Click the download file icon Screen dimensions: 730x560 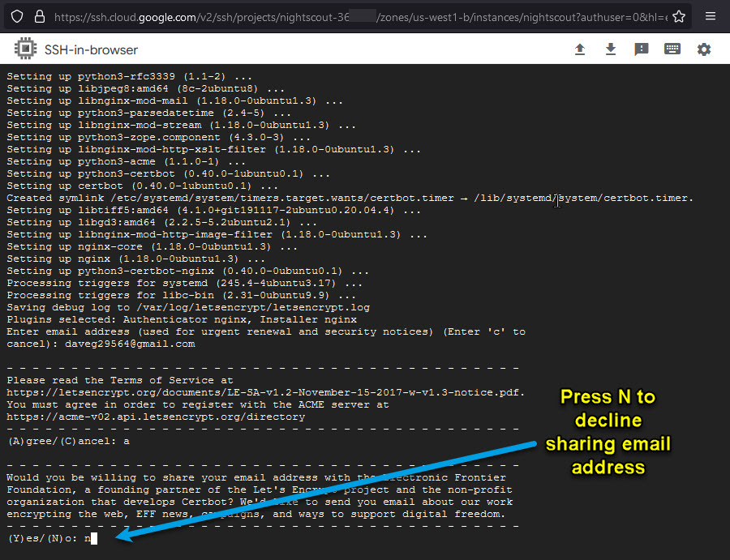tap(611, 49)
